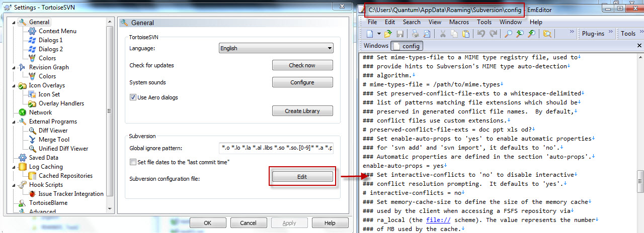644x233 pixels.
Task: Select the Merge Tool icon in tree
Action: point(32,140)
